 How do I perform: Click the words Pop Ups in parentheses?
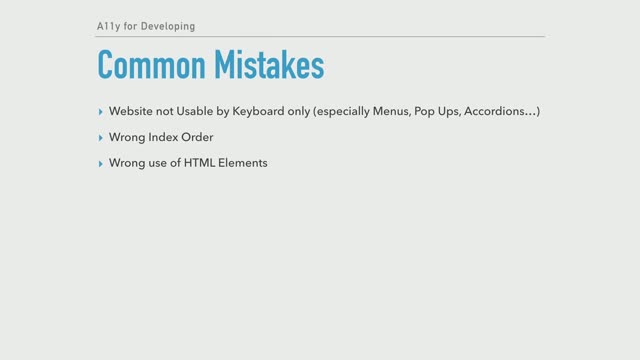tap(438, 111)
